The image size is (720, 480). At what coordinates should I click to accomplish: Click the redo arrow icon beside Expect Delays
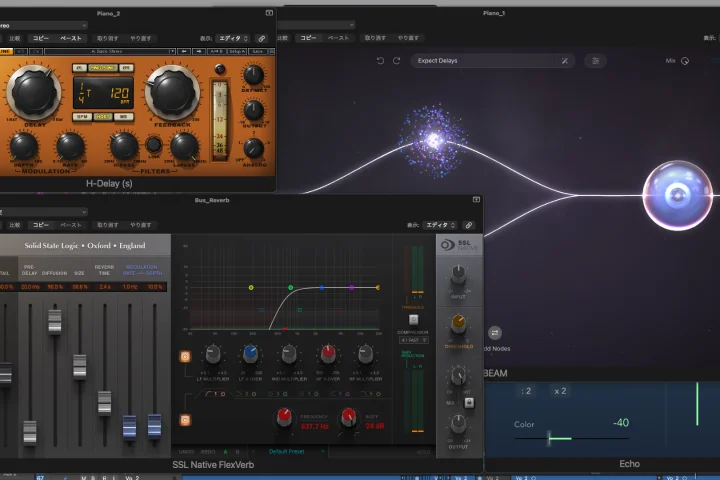[397, 61]
